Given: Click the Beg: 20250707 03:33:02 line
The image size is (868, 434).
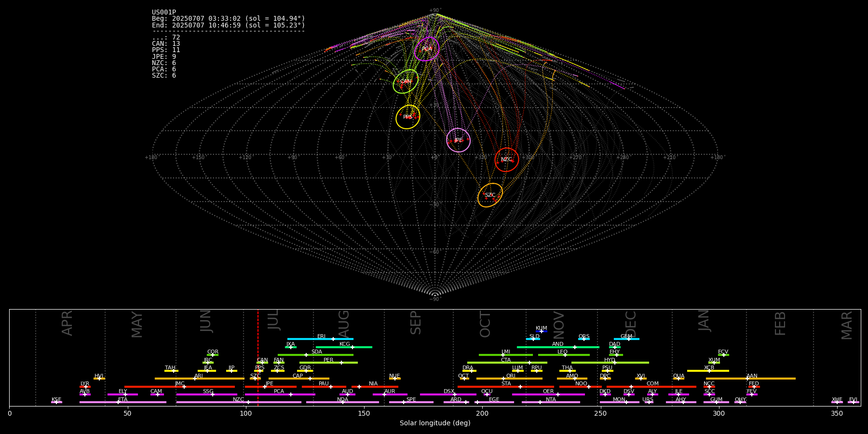Looking at the screenshot, I should (x=229, y=19).
